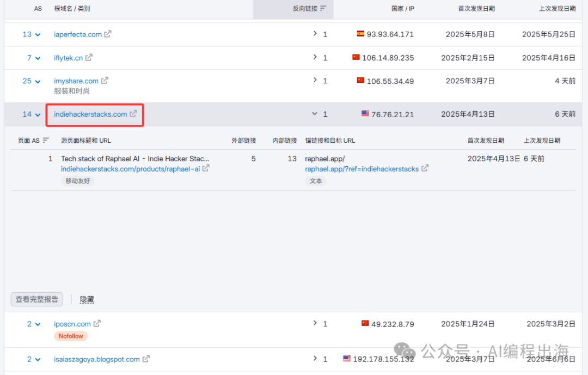Sort by the 反向链接 column filter icon

[x=323, y=9]
